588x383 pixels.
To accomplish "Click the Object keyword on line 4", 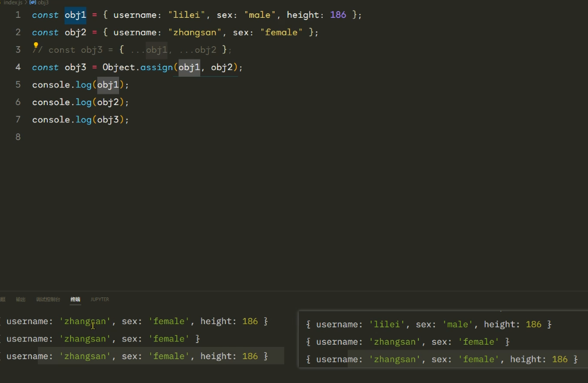I will click(x=118, y=67).
